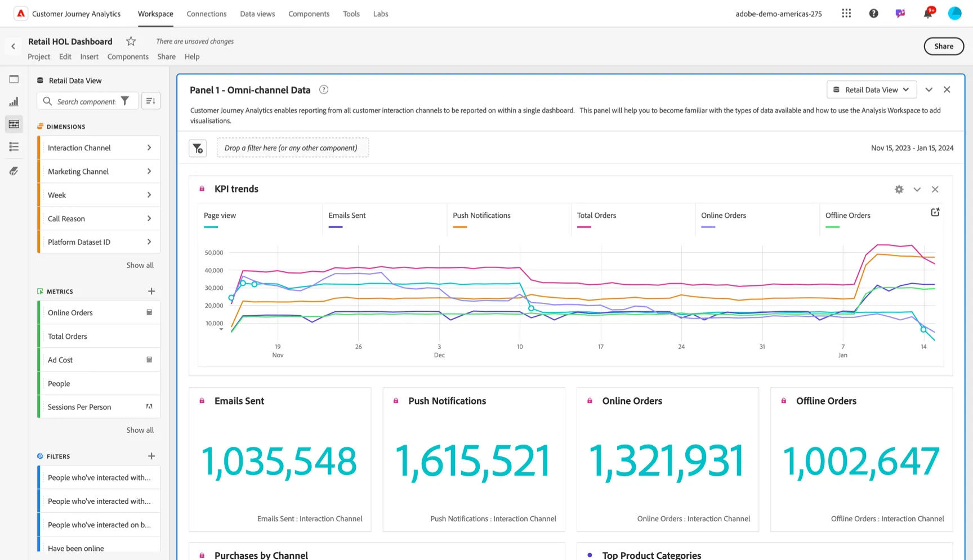
Task: Open the component sort options icon
Action: point(151,101)
